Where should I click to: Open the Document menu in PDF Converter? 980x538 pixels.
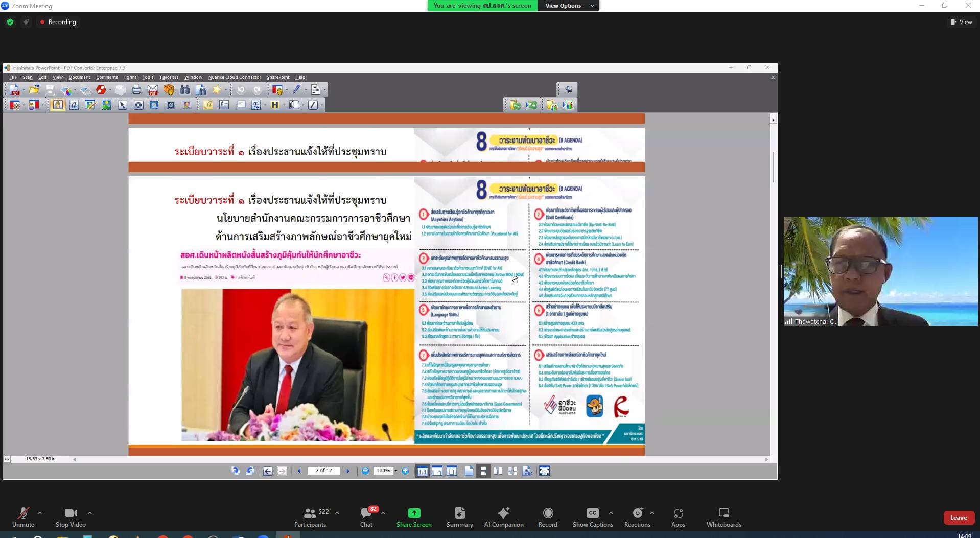[x=79, y=77]
